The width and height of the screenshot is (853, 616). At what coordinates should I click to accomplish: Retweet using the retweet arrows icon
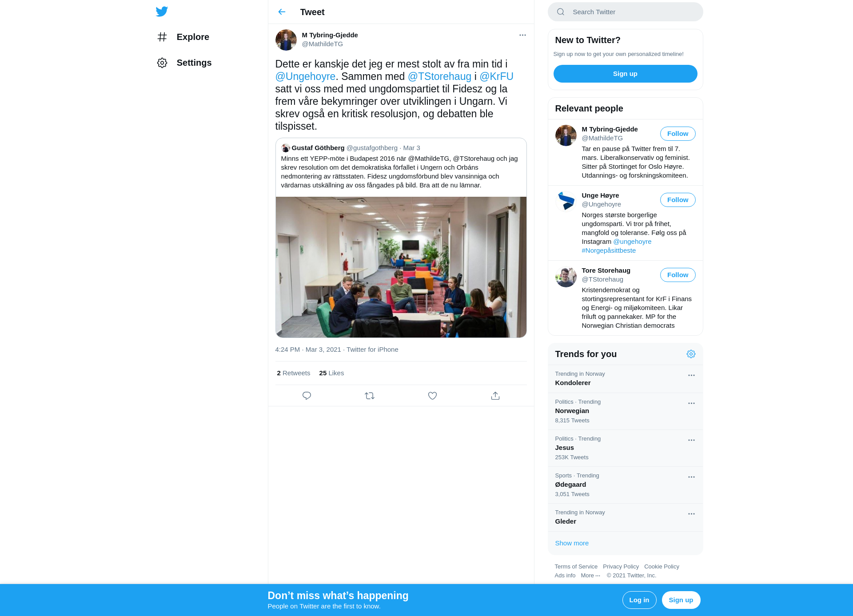coord(370,396)
